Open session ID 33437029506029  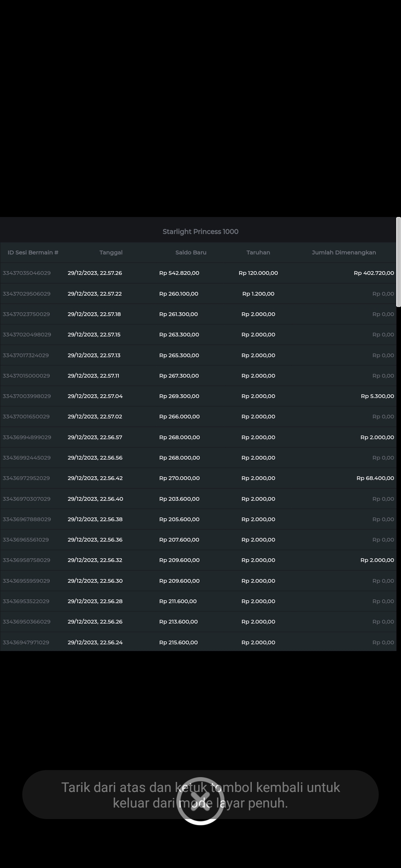click(27, 294)
